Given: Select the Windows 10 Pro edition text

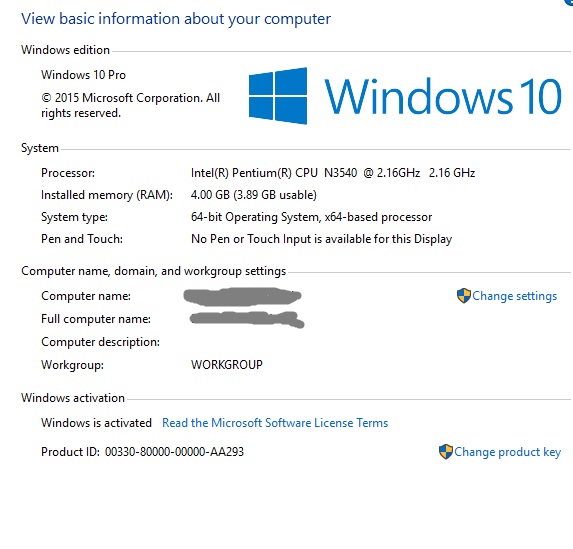Looking at the screenshot, I should click(x=83, y=75).
